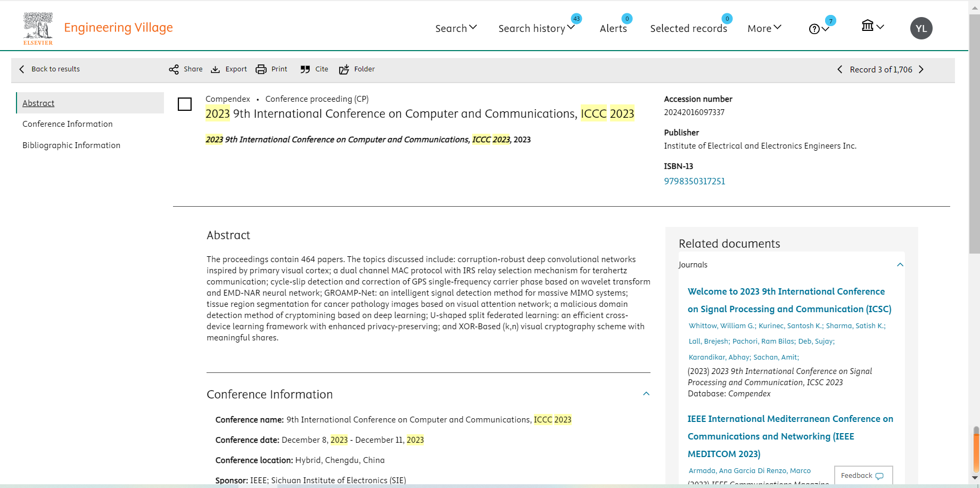Click the Alerts count badge
This screenshot has height=488, width=980.
(627, 19)
